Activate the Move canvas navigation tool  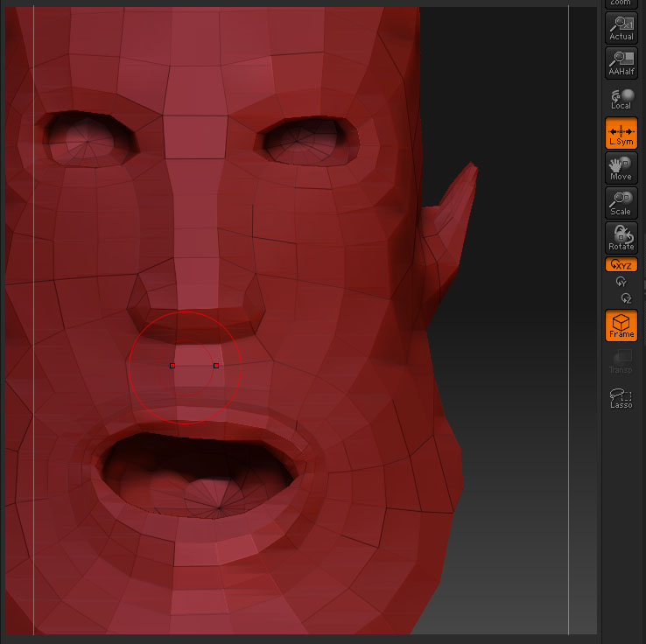[621, 168]
